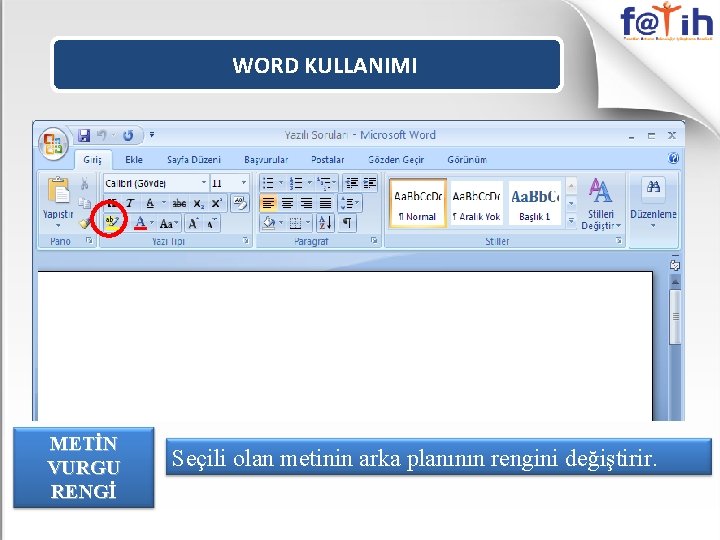Apply paragraph shading with the paint bucket
The image size is (720, 540).
pos(269,223)
